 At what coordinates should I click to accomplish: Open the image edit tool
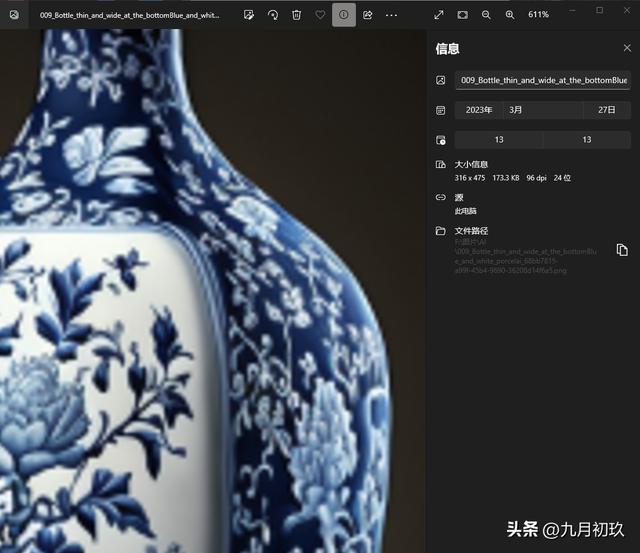(x=248, y=15)
